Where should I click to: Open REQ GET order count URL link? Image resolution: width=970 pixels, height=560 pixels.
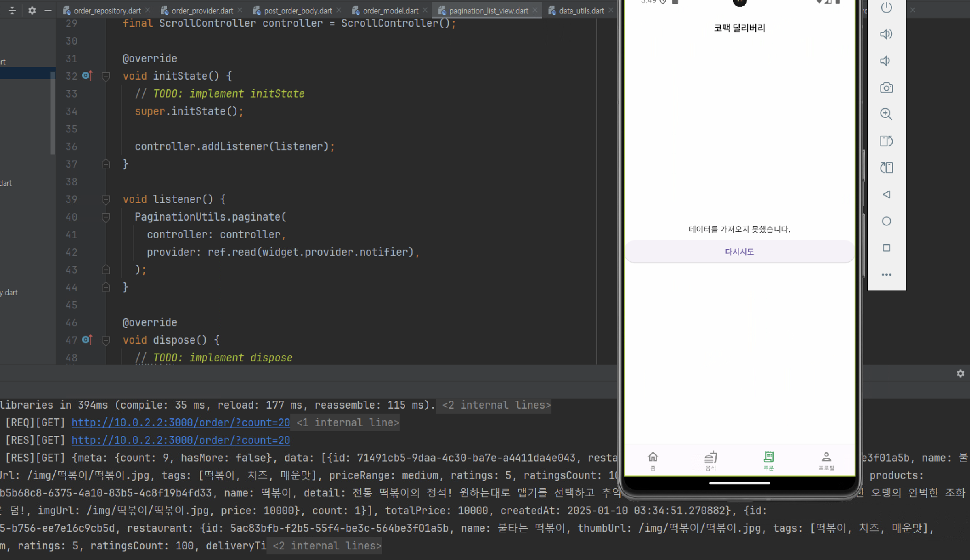181,422
